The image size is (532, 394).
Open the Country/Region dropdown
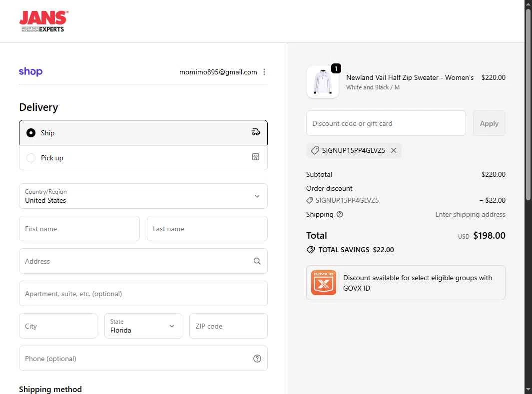pyautogui.click(x=143, y=196)
